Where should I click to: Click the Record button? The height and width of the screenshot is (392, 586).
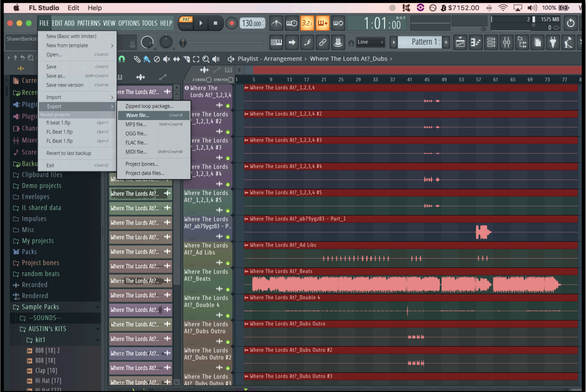(x=231, y=23)
